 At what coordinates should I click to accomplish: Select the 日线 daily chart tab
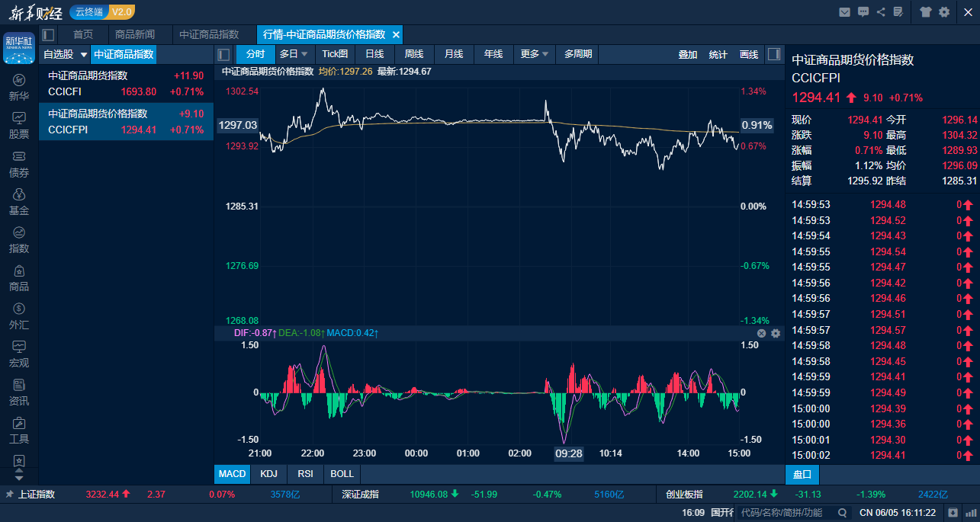pyautogui.click(x=374, y=54)
